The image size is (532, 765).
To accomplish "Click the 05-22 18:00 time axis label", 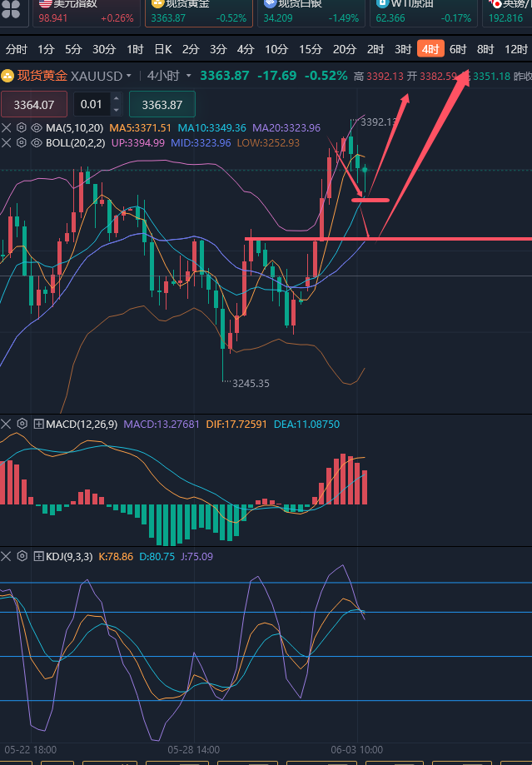I will 30,749.
